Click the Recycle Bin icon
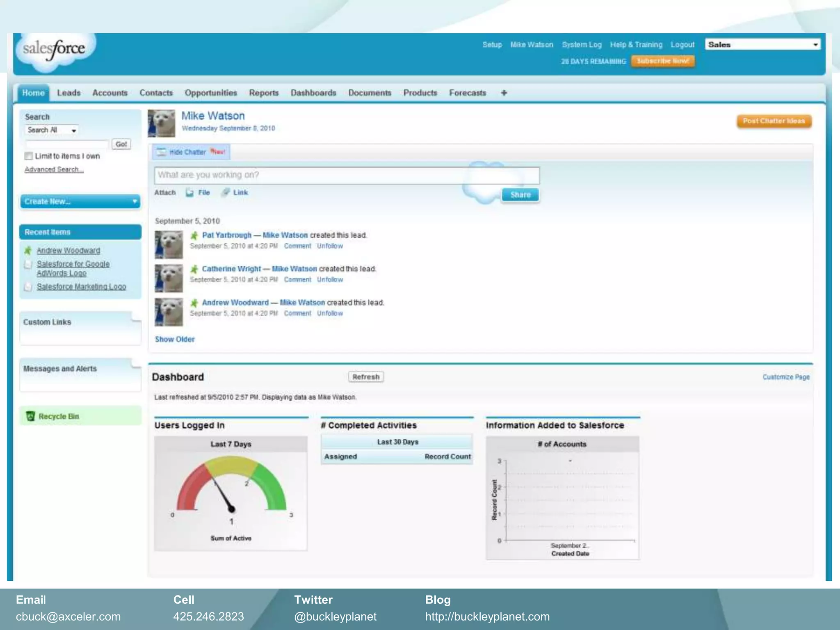840x630 pixels. tap(30, 416)
